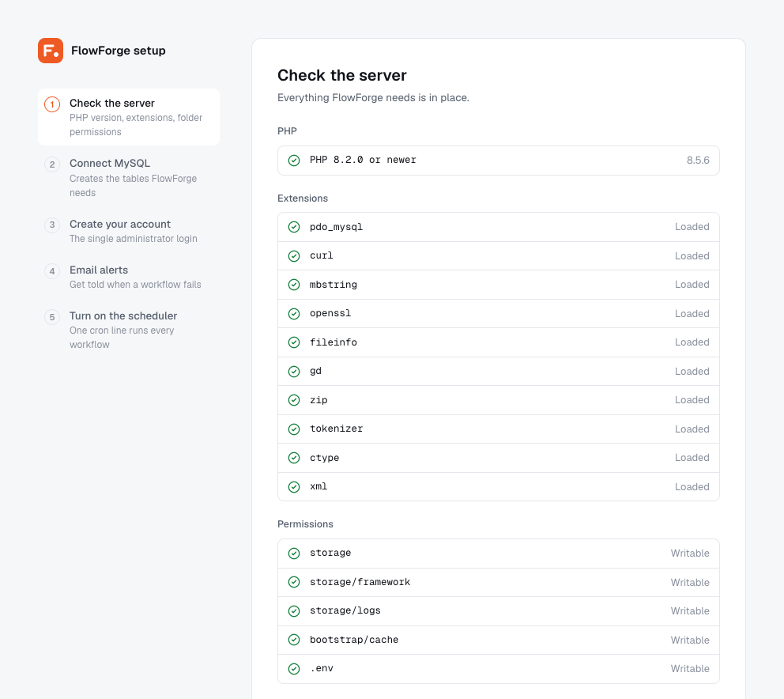This screenshot has height=699, width=784.
Task: Click the green check icon beside PHP 8.2.0 or newer
Action: [294, 160]
